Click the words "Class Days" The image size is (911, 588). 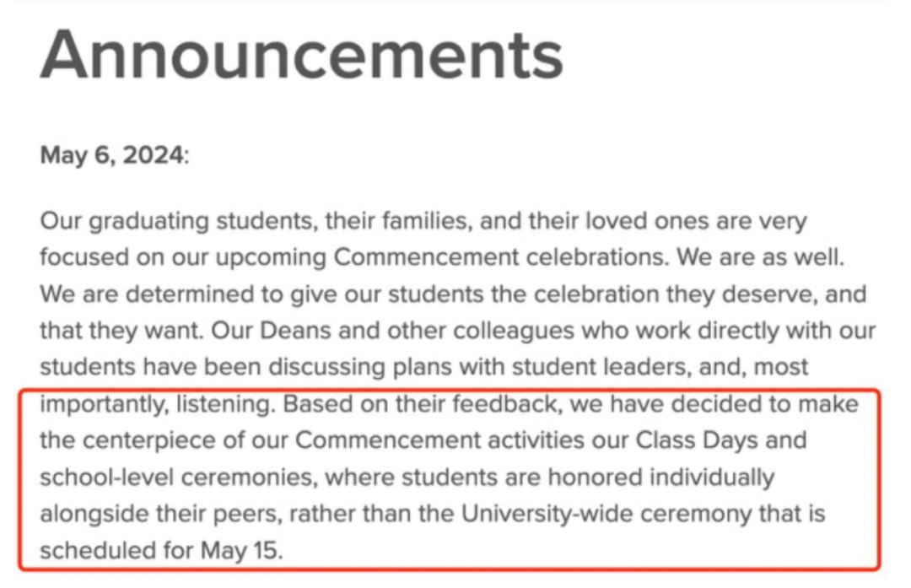(x=697, y=440)
